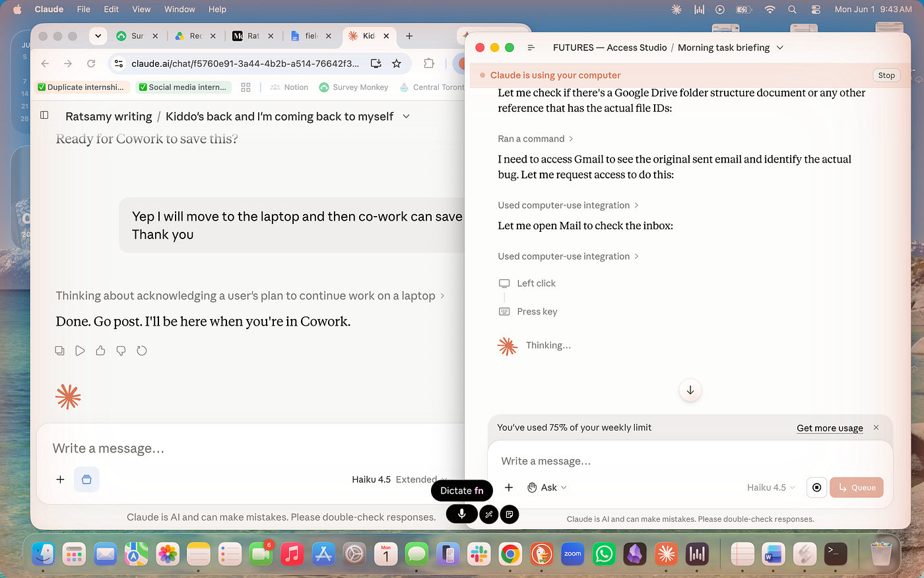Reload the page in Chrome
The height and width of the screenshot is (578, 924).
click(x=91, y=63)
